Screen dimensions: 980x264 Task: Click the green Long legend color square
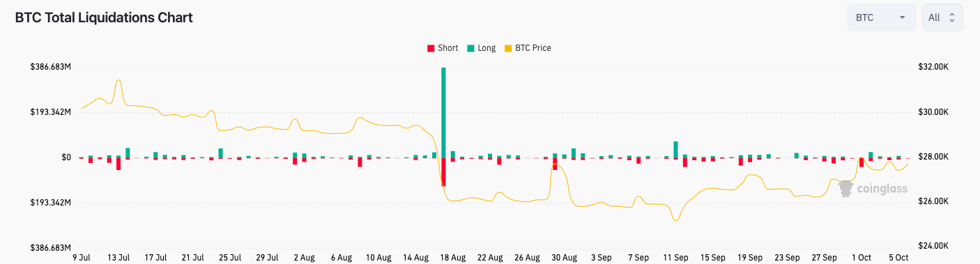470,48
